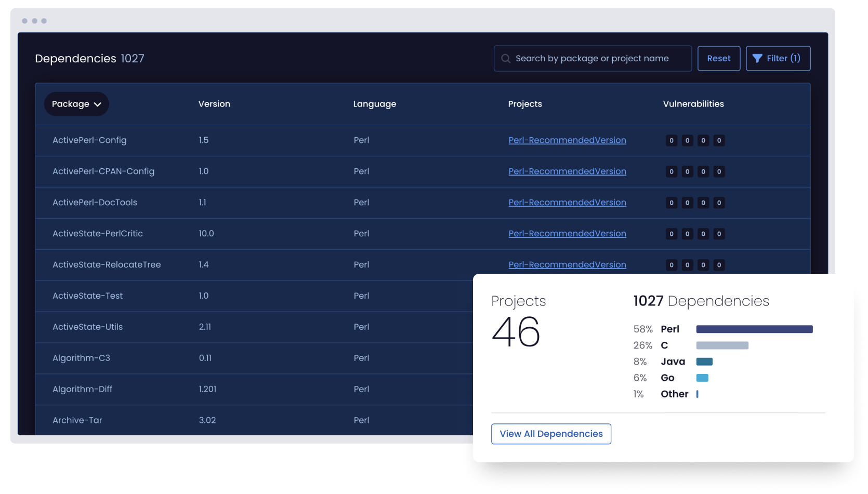The image size is (868, 494).
Task: Click first vulnerability badge for ActiveState-RelocateTree
Action: coord(672,265)
